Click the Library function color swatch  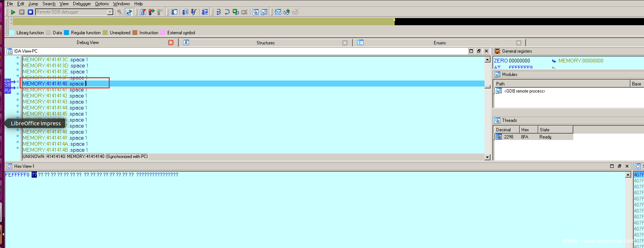coord(12,33)
